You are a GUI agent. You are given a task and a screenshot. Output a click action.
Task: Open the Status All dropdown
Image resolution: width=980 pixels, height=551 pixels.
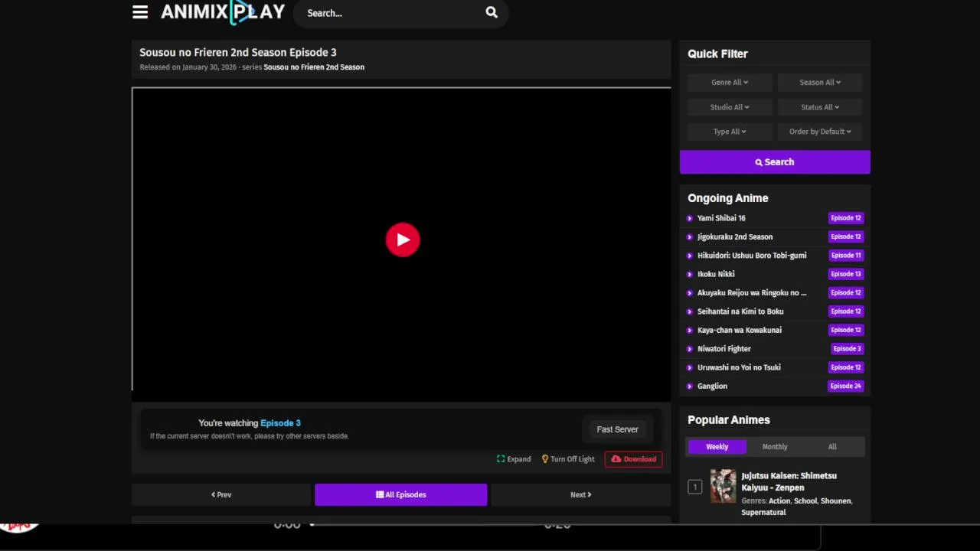[x=820, y=107]
